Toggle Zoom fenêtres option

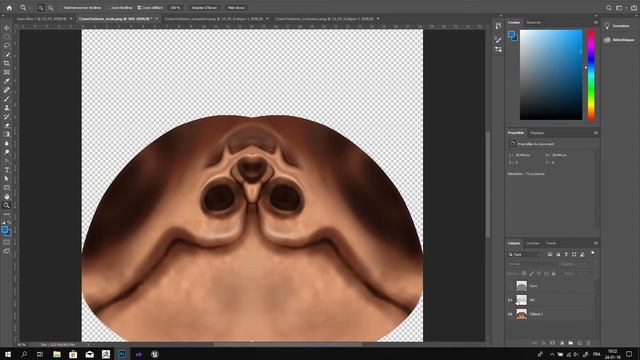[x=121, y=8]
